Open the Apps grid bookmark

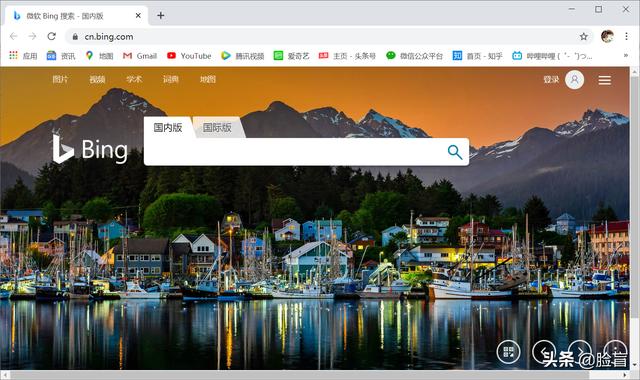click(x=23, y=56)
